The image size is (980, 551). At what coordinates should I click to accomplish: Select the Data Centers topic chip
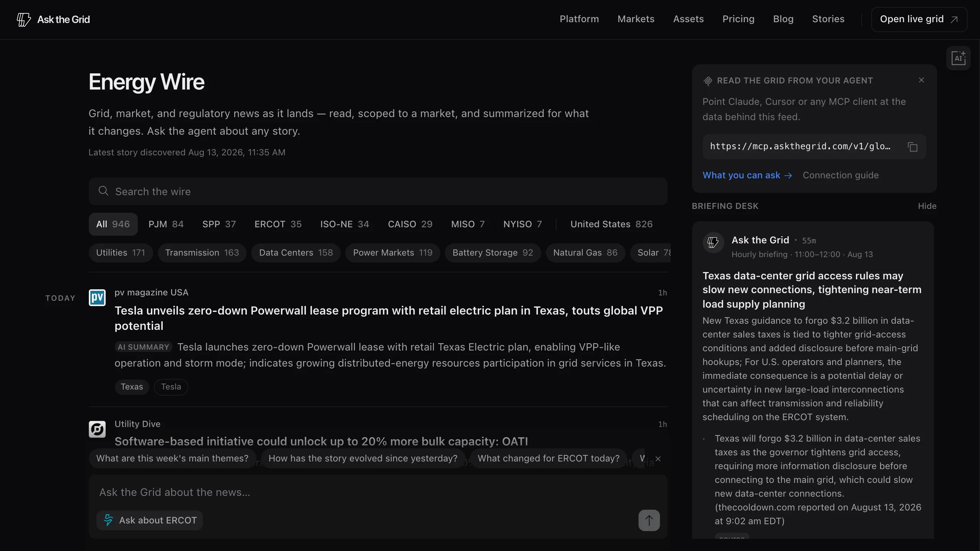pyautogui.click(x=296, y=253)
